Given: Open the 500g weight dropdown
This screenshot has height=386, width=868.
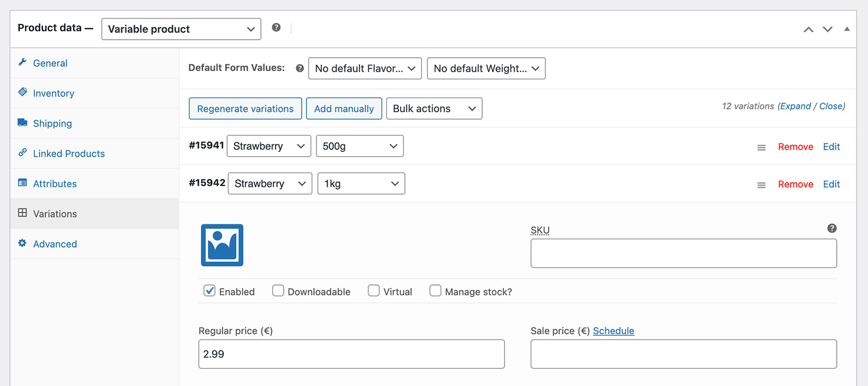Looking at the screenshot, I should coord(360,146).
